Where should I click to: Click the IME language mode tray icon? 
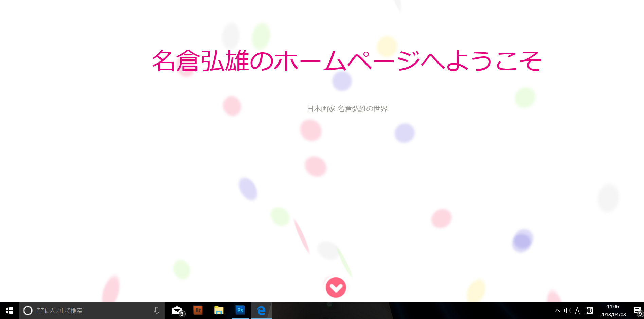click(x=590, y=311)
